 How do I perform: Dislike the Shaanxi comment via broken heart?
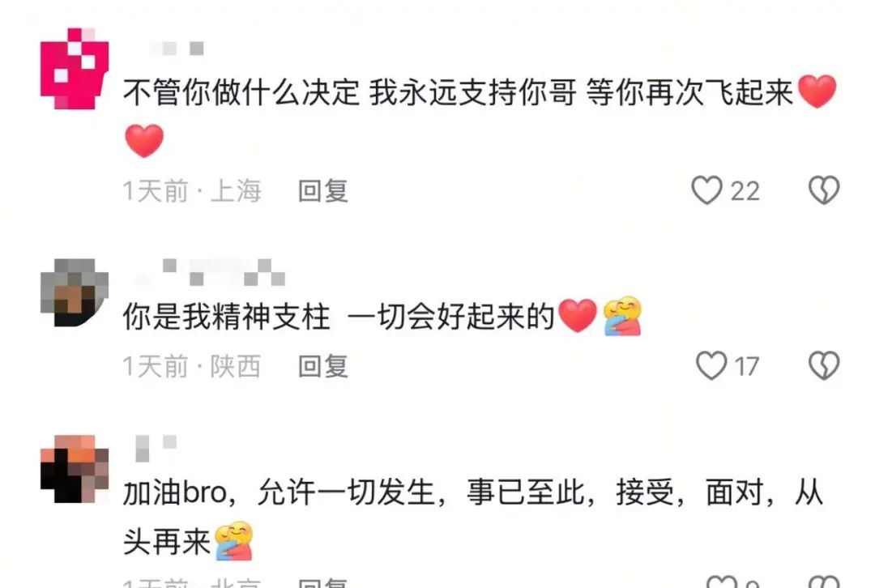click(x=824, y=365)
